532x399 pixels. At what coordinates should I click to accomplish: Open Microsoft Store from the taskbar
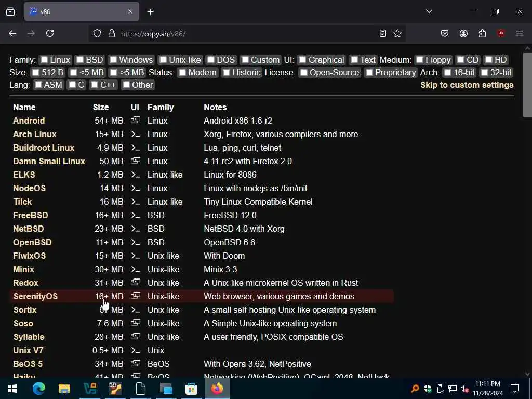pos(191,389)
